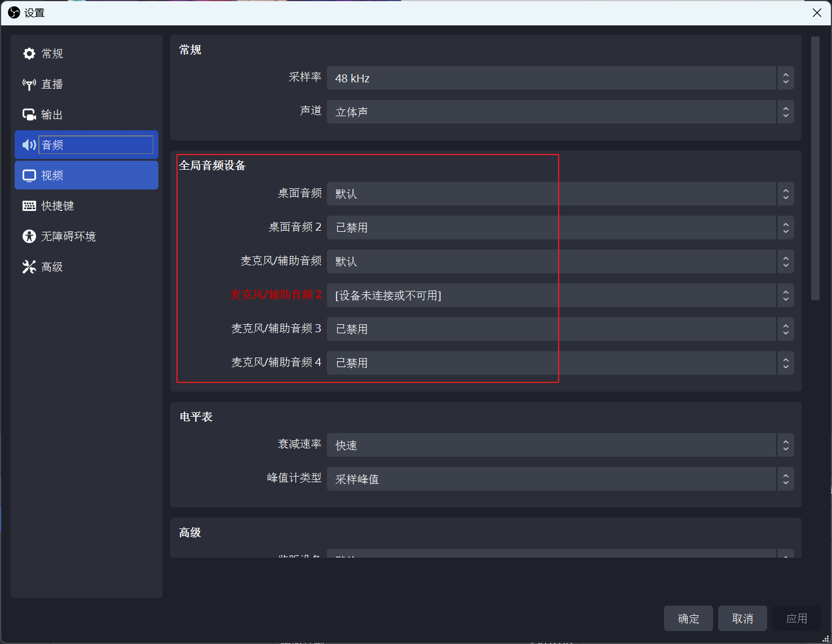Go to the 输出 settings tab

pyautogui.click(x=86, y=114)
